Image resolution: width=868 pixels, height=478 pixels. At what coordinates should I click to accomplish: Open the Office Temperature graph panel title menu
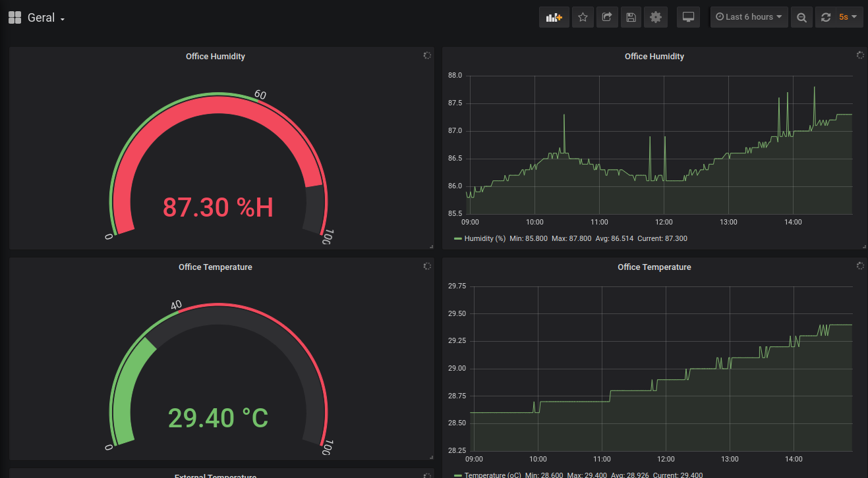click(x=654, y=267)
